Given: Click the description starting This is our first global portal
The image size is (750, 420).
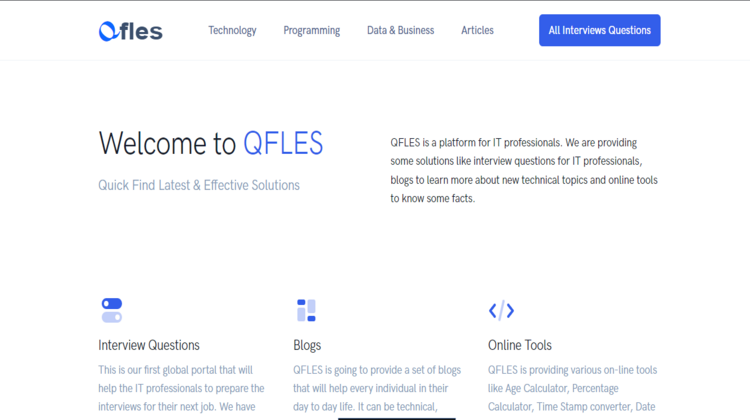Looking at the screenshot, I should click(181, 390).
